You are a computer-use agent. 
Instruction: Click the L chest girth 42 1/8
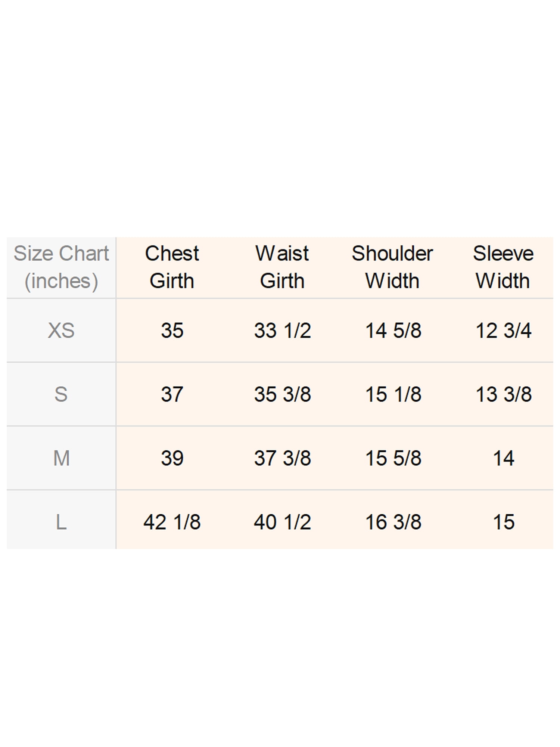[x=172, y=522]
